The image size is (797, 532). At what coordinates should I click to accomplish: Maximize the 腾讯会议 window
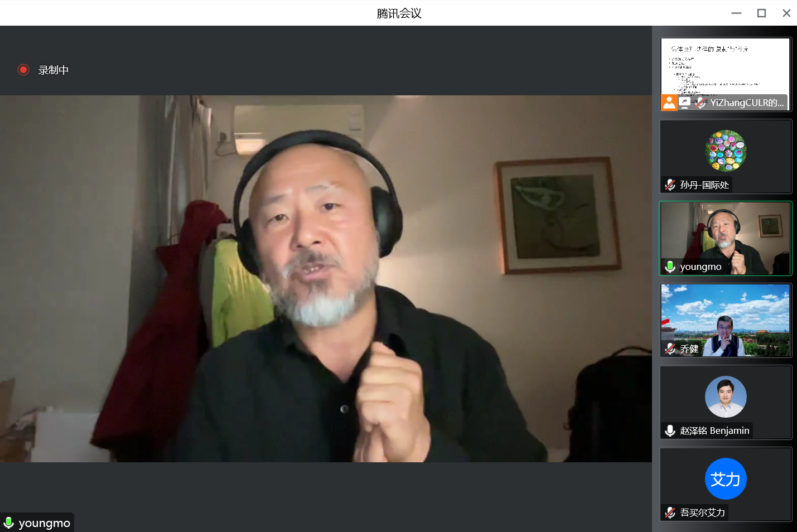761,13
